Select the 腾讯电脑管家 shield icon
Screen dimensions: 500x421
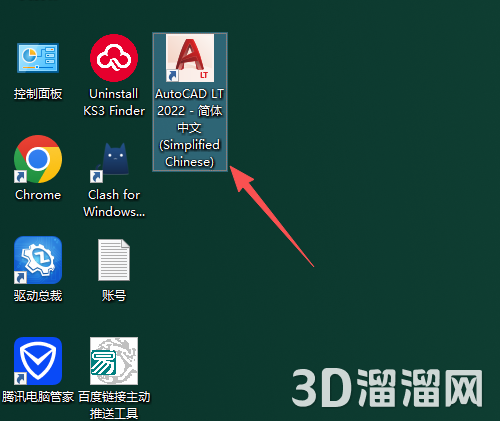tap(38, 361)
